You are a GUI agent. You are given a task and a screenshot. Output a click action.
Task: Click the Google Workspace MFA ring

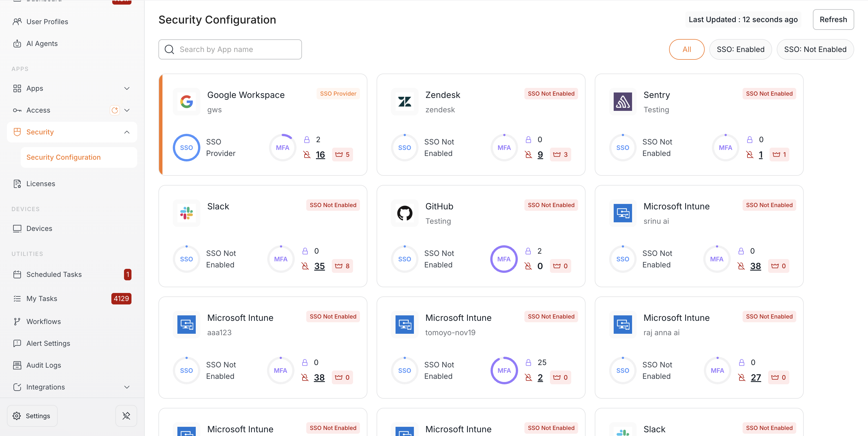coord(282,148)
